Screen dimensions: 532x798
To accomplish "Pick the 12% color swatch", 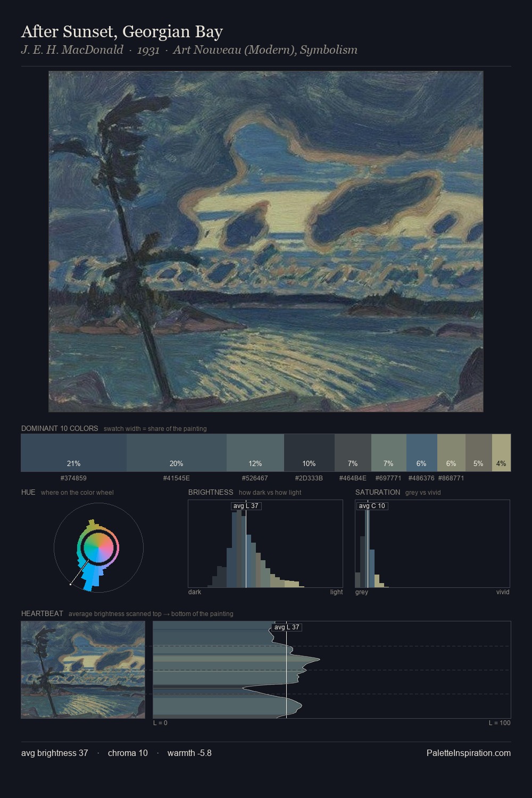I will pyautogui.click(x=255, y=453).
